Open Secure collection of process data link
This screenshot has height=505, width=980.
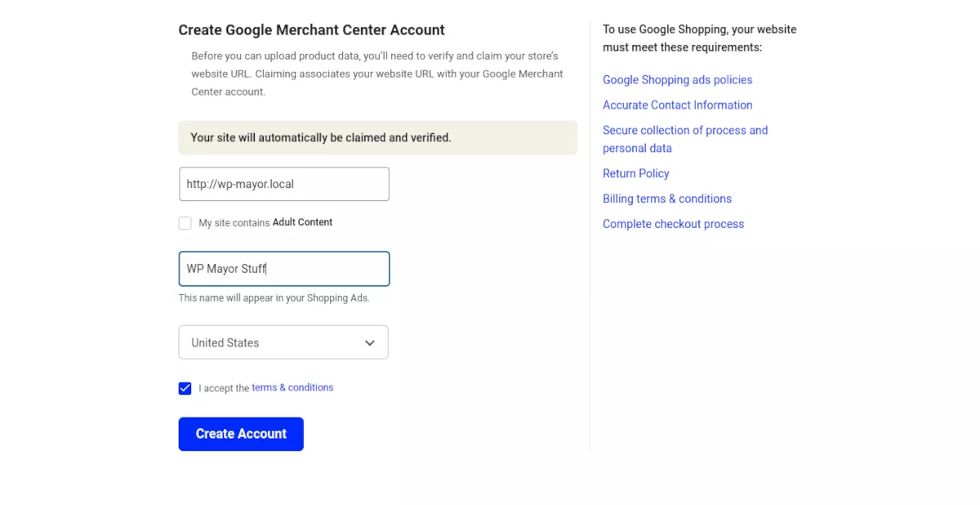click(x=685, y=139)
